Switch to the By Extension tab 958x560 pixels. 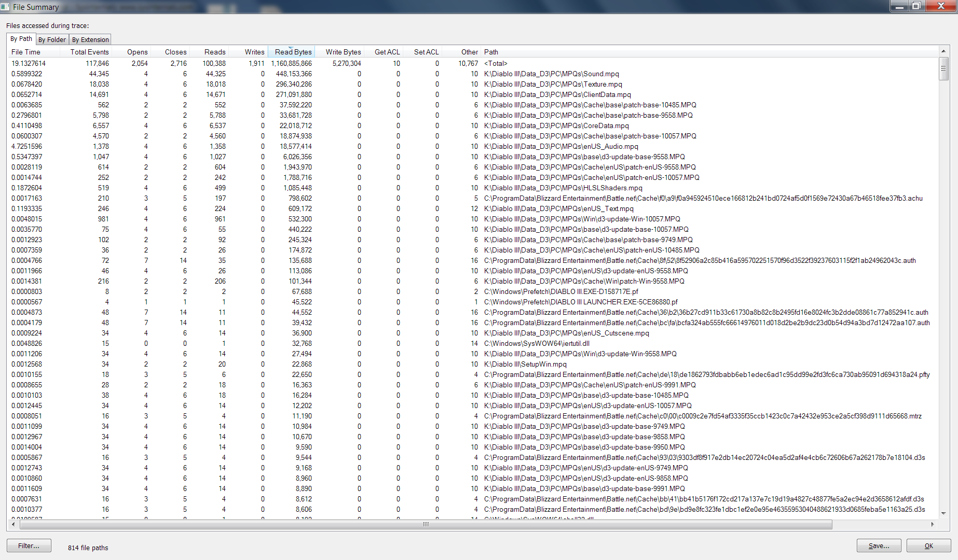(x=90, y=39)
